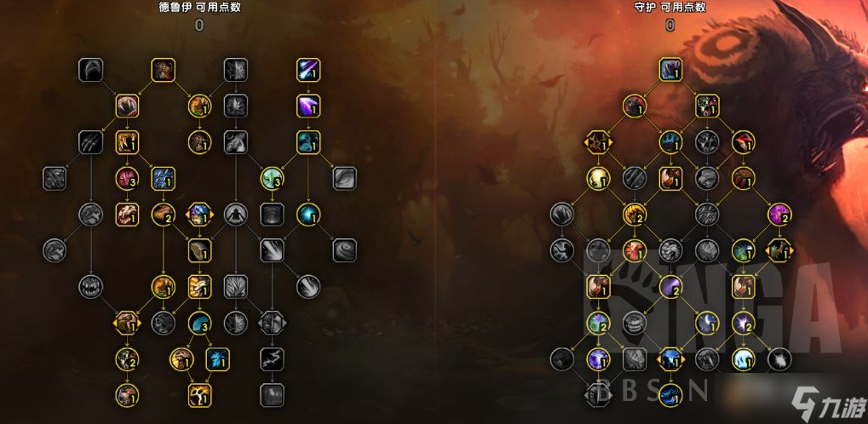Click the pale green rank 3 circular talent
The image size is (868, 424).
272,179
